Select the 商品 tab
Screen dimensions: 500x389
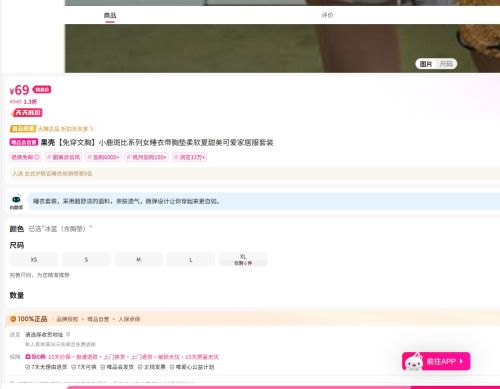[x=110, y=15]
